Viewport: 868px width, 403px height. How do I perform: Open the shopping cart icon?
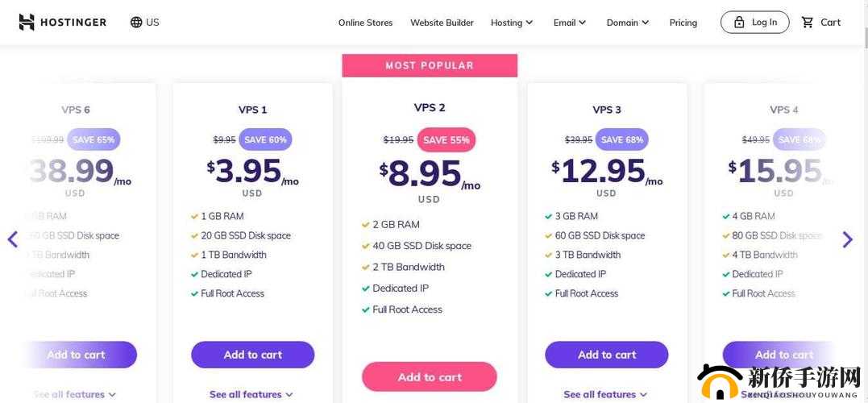pyautogui.click(x=808, y=23)
